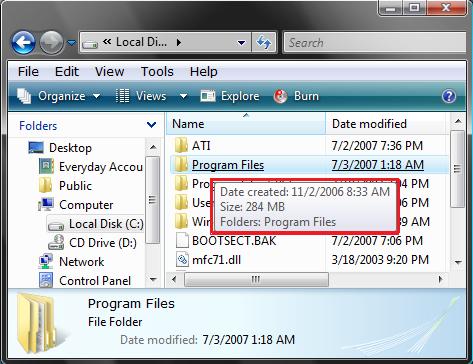Screen dimensions: 473x364
Task: Click date 7/3/2007 1:18 AM in the file list
Action: point(378,165)
